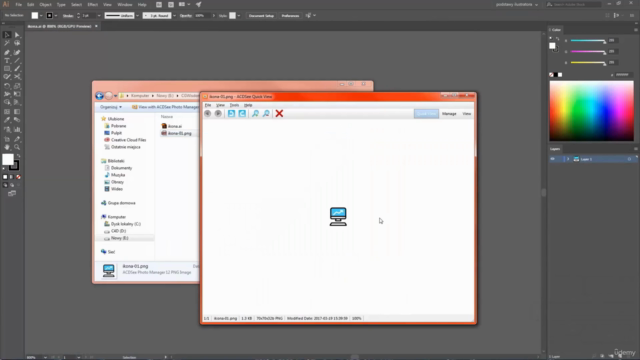
Task: Open 3 pt. Round brush dropdown
Action: 174,16
